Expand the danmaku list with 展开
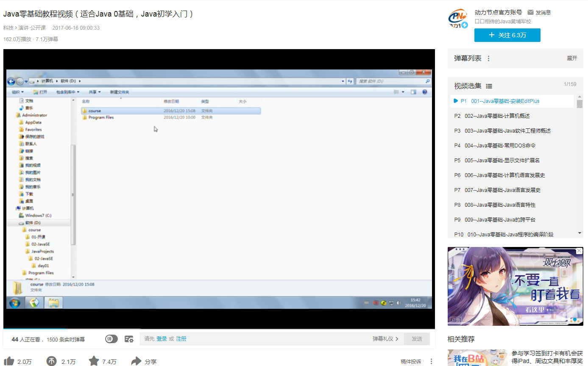The width and height of the screenshot is (588, 366). coord(572,58)
